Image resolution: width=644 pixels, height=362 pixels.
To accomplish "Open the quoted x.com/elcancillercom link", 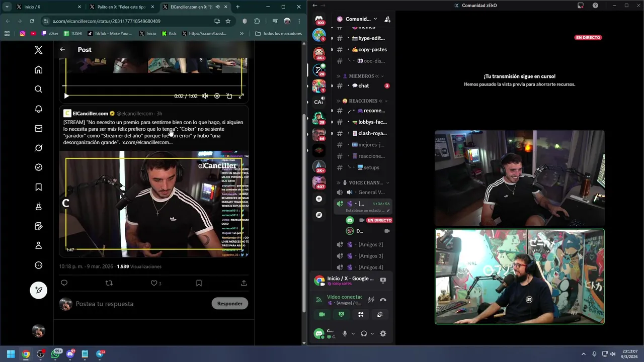I will (x=147, y=142).
